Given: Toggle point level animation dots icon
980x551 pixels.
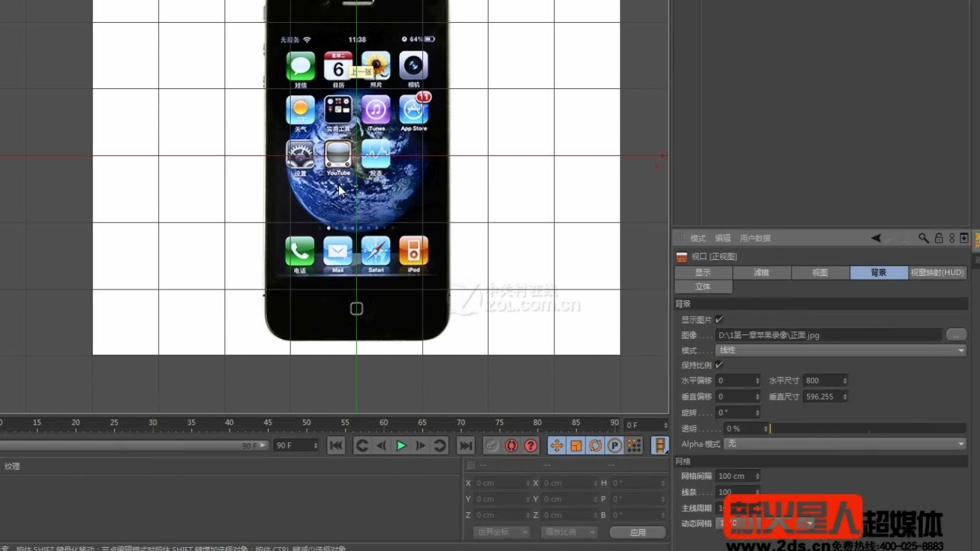Looking at the screenshot, I should 634,446.
